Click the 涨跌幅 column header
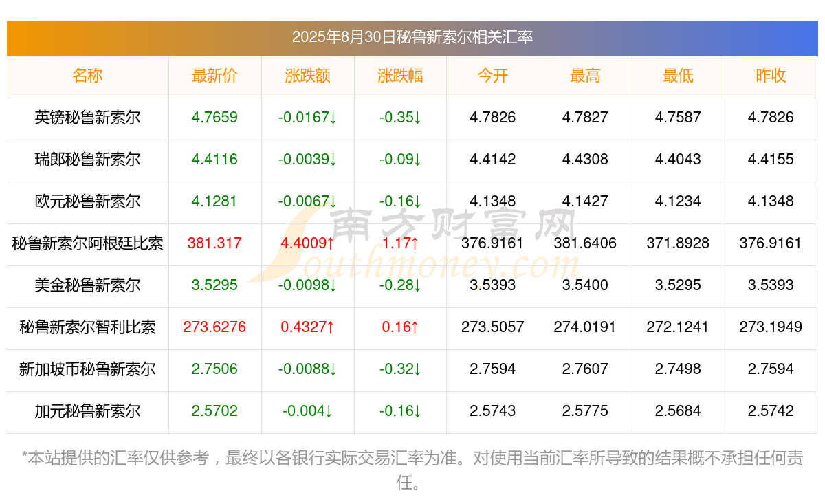Viewport: 825px width, 504px height. [x=401, y=76]
